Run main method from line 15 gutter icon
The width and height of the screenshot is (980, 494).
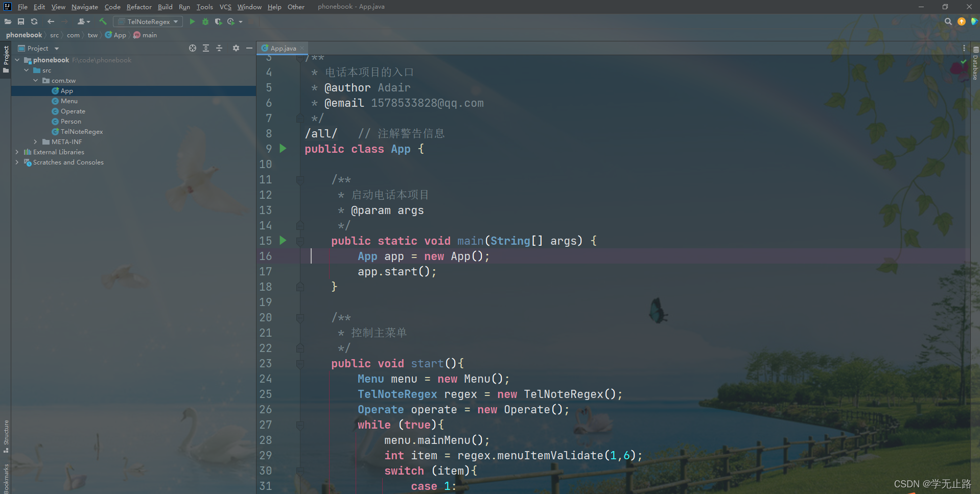click(x=283, y=241)
